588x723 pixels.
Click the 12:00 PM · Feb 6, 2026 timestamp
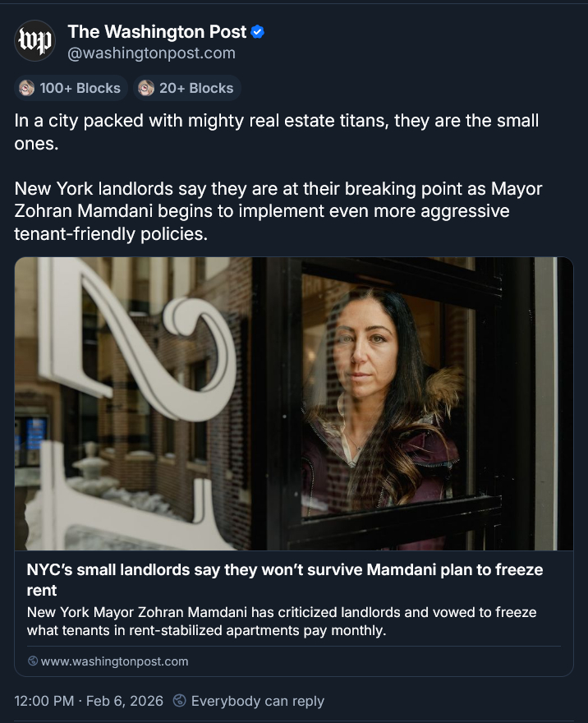pos(89,701)
